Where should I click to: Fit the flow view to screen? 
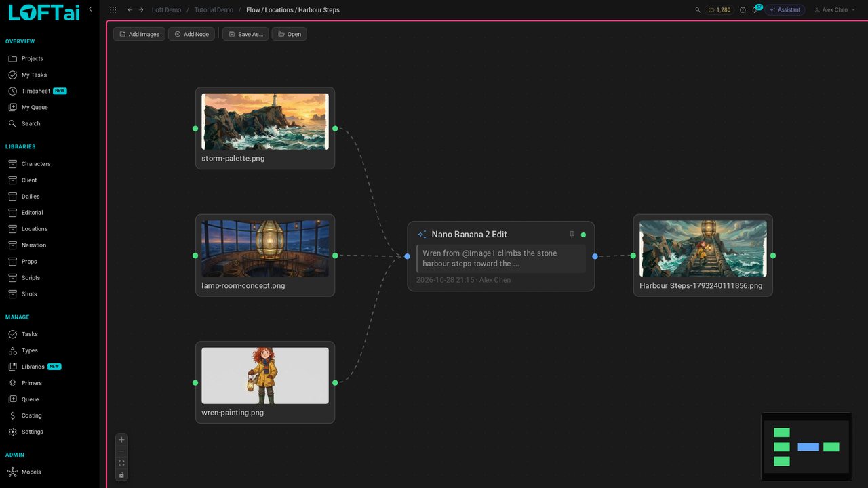pos(121,463)
